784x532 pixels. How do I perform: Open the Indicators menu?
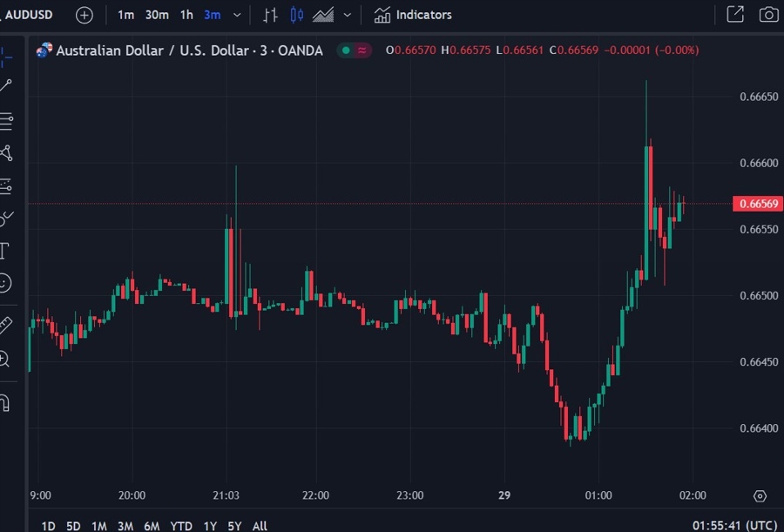pyautogui.click(x=413, y=15)
